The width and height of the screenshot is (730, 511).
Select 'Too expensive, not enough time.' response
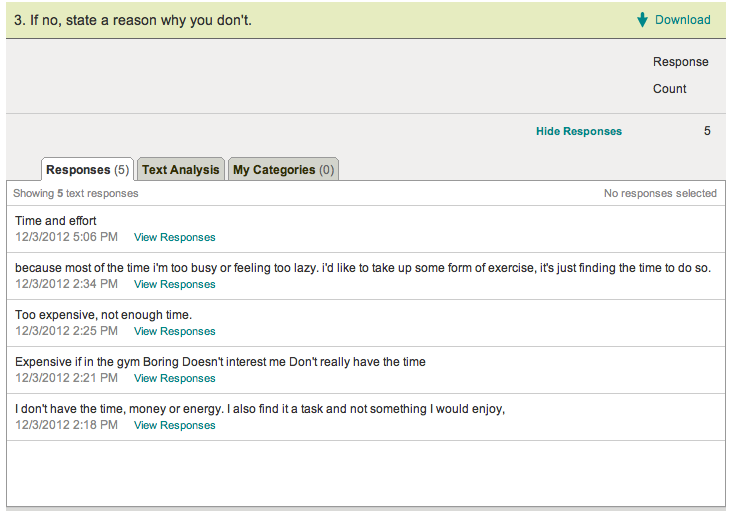coord(103,315)
